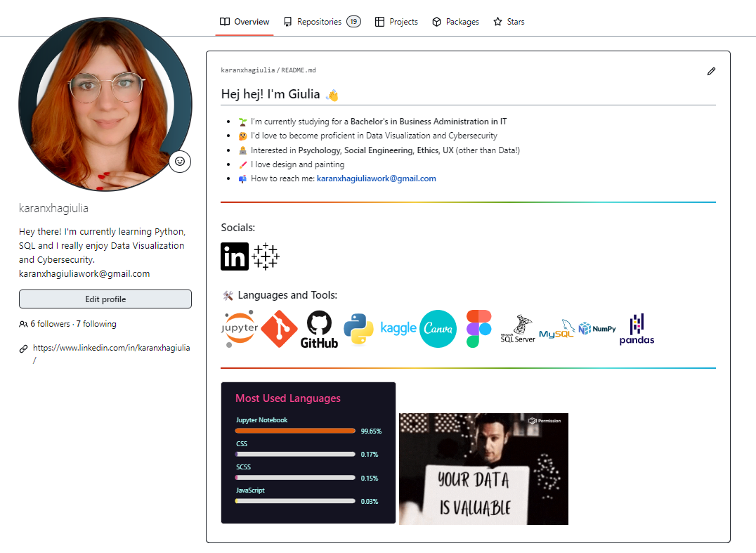
Task: Open the Overview tab
Action: point(245,22)
